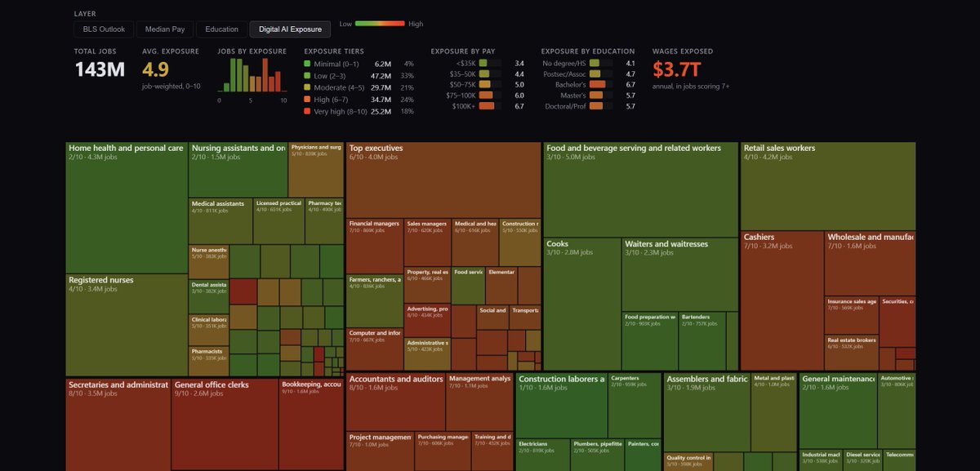The image size is (980, 471).
Task: Open the Education layer tab
Action: pos(221,29)
